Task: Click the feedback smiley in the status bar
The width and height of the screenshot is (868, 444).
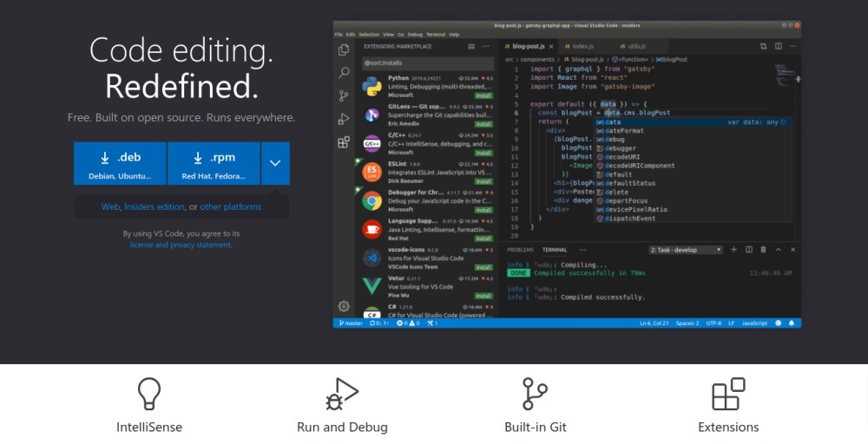Action: (779, 323)
